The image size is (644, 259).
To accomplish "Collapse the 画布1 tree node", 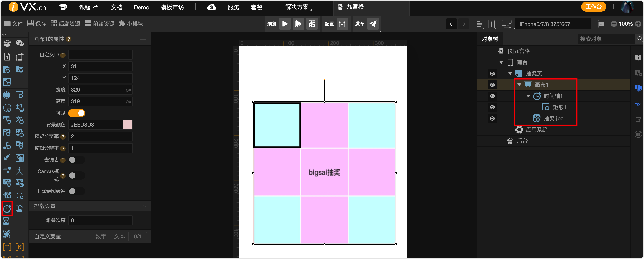I will pyautogui.click(x=519, y=85).
